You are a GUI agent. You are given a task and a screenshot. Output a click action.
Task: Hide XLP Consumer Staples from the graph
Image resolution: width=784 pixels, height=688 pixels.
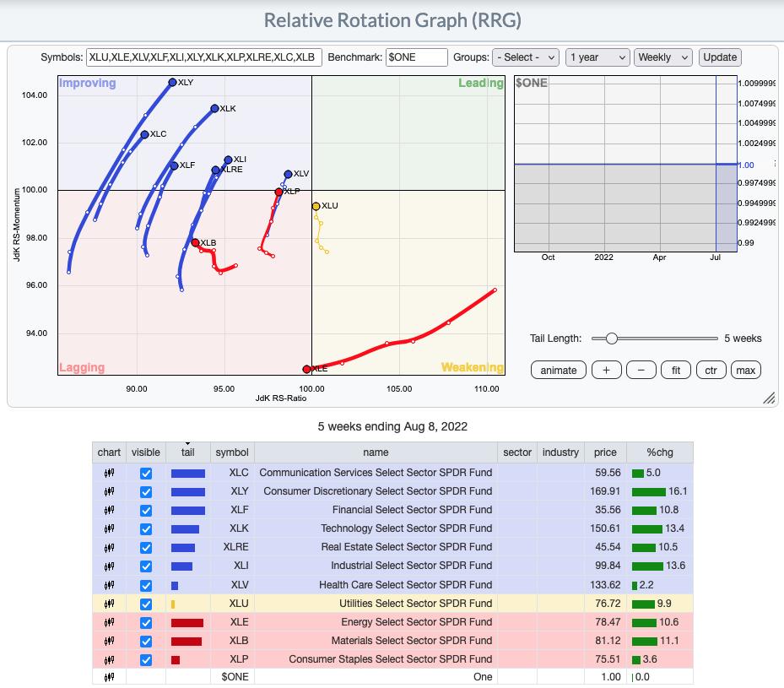click(146, 659)
